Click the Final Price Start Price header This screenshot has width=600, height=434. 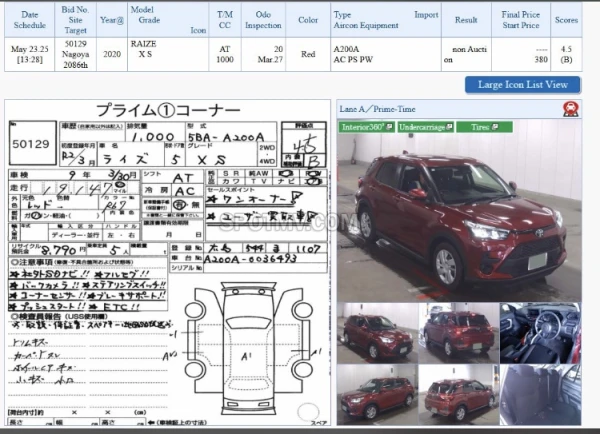click(520, 21)
